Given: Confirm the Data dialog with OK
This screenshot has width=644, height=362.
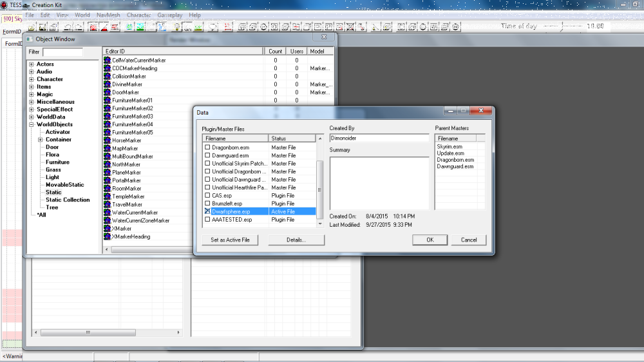Looking at the screenshot, I should (x=430, y=240).
